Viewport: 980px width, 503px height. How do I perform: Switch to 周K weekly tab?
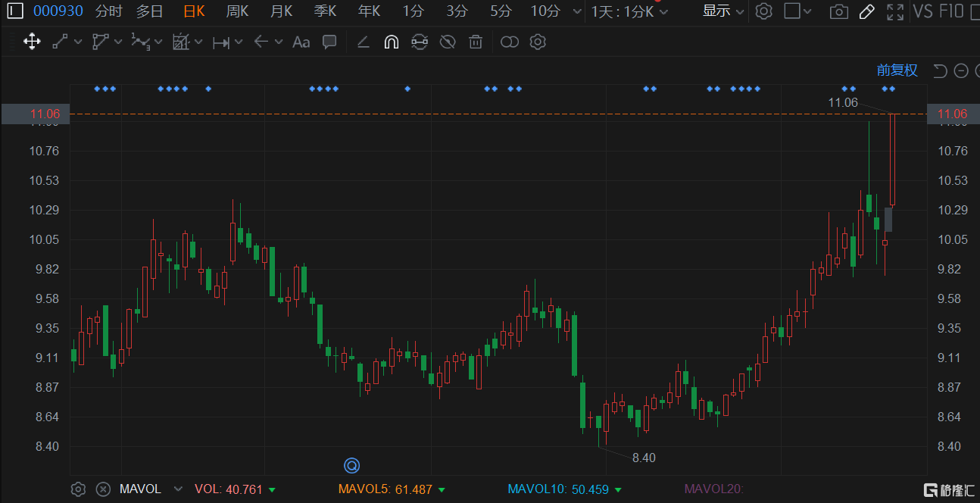(x=237, y=11)
